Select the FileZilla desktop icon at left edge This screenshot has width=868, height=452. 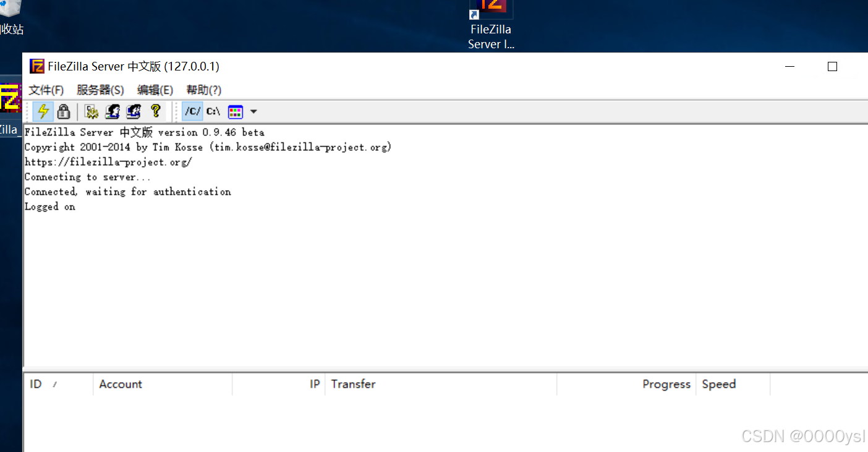pyautogui.click(x=11, y=106)
